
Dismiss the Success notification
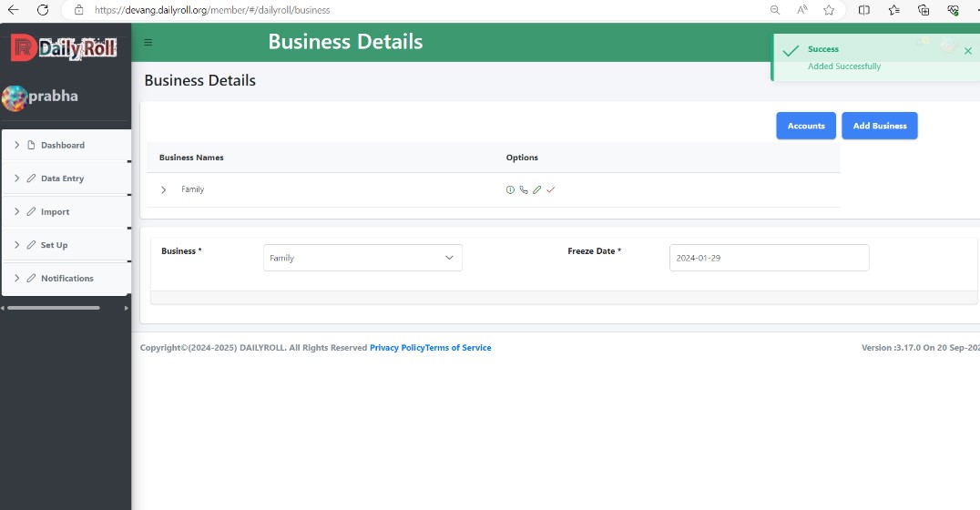coord(967,51)
